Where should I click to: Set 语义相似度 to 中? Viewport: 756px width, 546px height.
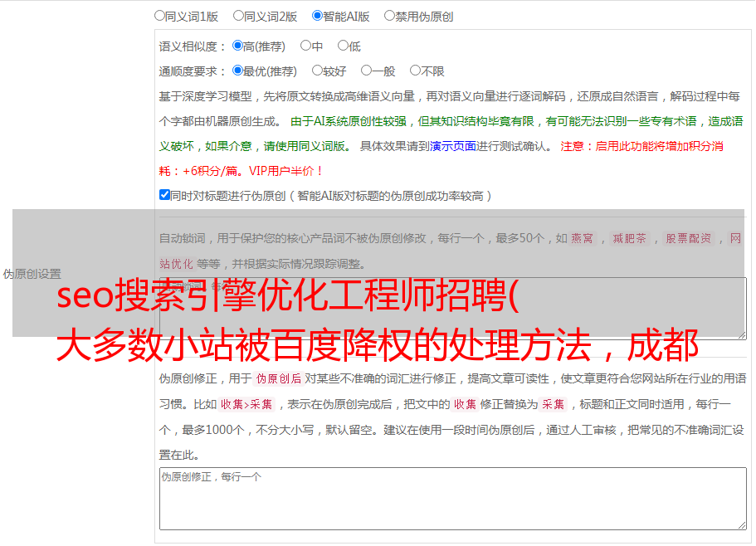pos(305,46)
